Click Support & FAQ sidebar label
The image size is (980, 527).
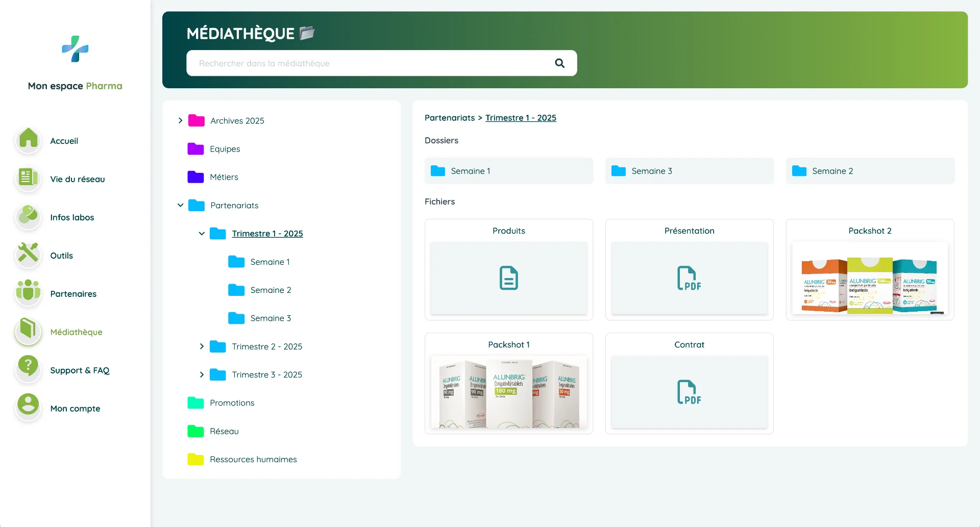(80, 370)
